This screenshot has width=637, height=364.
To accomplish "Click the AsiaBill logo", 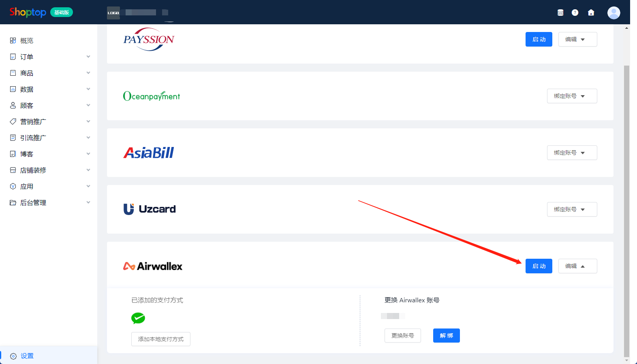I will pyautogui.click(x=149, y=153).
